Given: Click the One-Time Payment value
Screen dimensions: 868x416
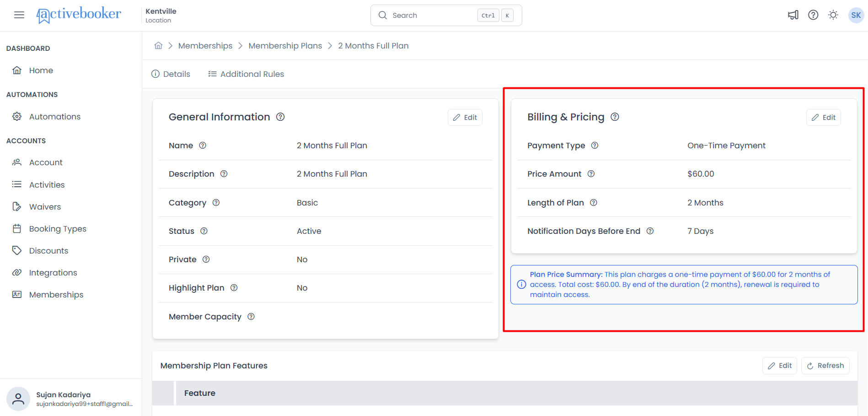Looking at the screenshot, I should [726, 146].
